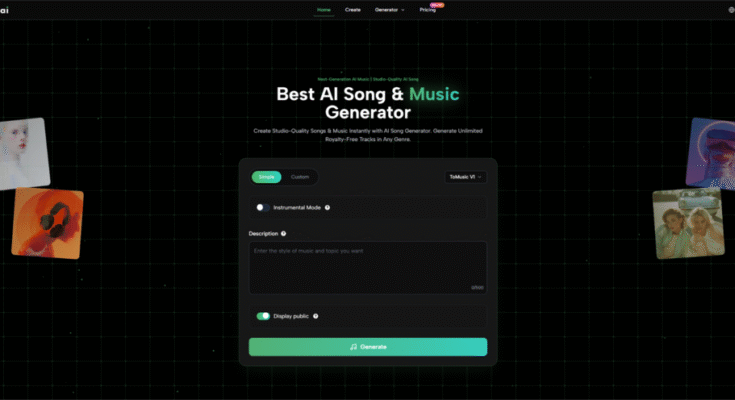Click the question mark icon next to Description
The height and width of the screenshot is (400, 735).
pyautogui.click(x=283, y=234)
